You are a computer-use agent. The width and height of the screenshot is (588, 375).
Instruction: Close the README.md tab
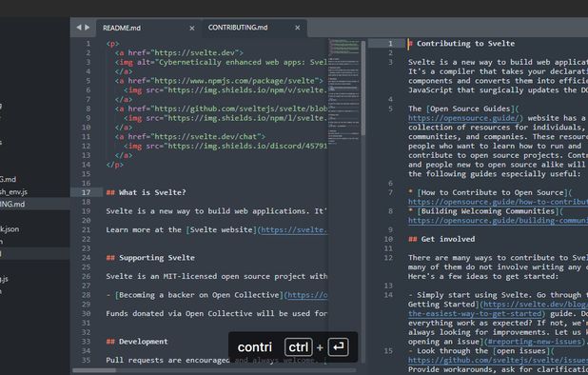pos(192,29)
